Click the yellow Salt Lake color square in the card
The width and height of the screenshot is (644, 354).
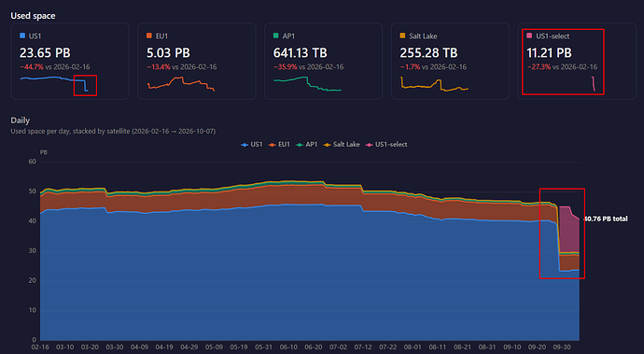coord(402,35)
